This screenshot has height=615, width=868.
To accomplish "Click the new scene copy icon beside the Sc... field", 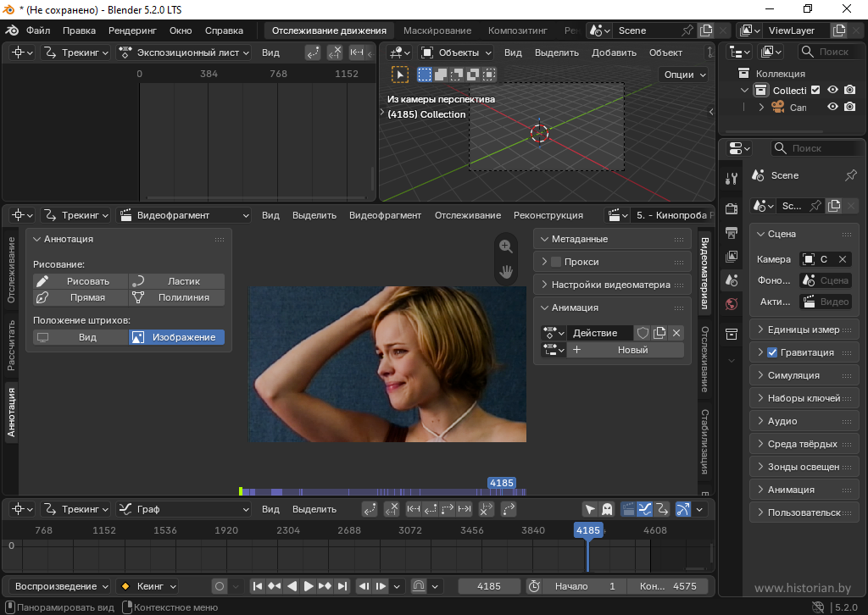I will 834,206.
